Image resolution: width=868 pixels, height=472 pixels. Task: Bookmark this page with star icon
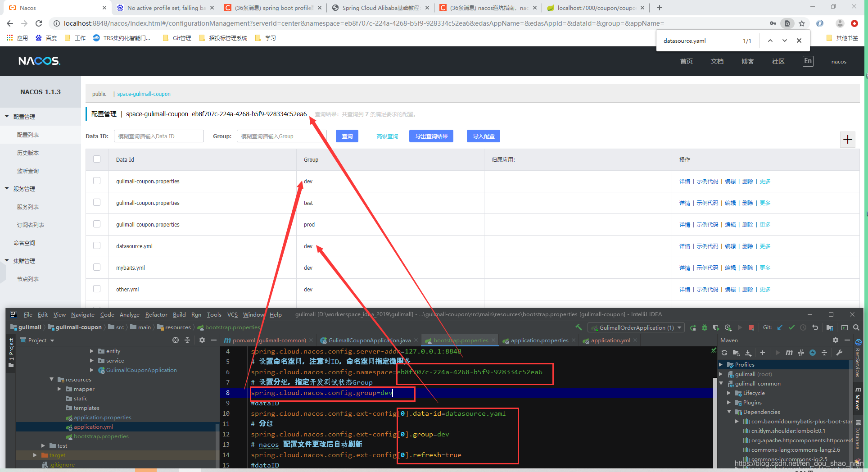pos(802,23)
